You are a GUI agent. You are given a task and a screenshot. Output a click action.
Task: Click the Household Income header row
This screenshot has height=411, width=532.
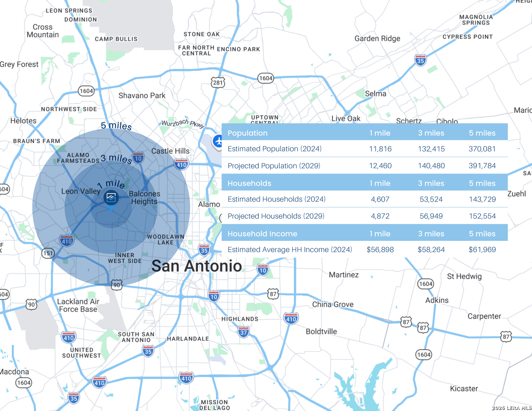tap(262, 233)
